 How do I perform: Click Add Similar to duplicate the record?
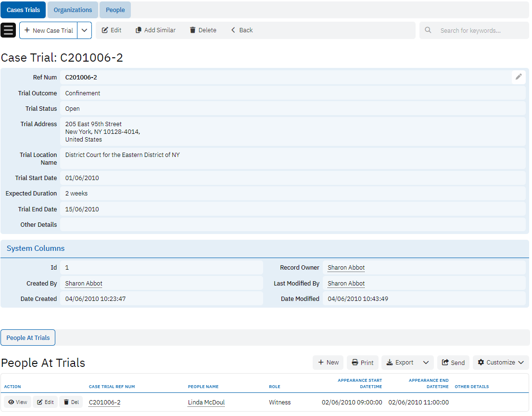tap(155, 30)
